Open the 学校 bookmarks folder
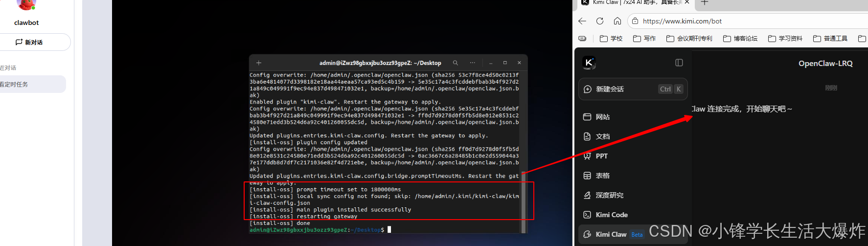 (611, 39)
